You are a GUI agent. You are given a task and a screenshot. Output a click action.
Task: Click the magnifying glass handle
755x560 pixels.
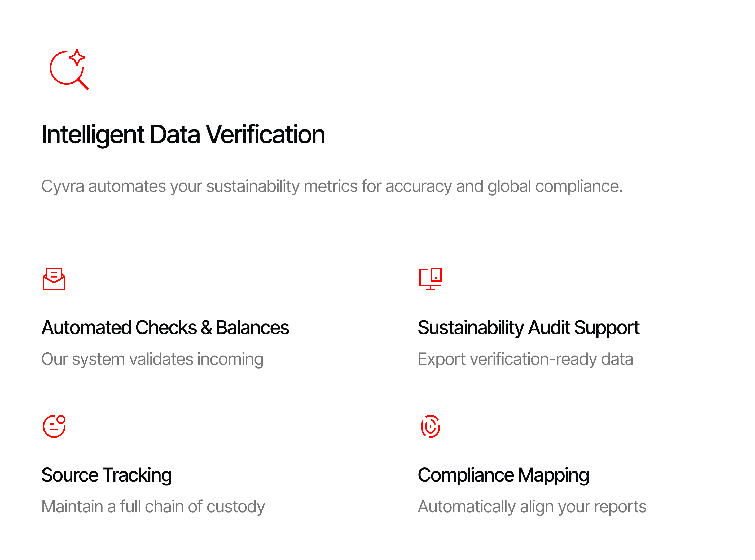point(83,84)
